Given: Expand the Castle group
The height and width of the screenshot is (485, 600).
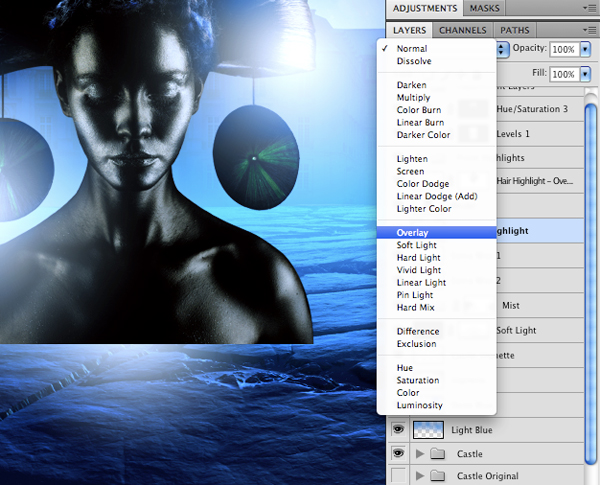Looking at the screenshot, I should tap(420, 454).
